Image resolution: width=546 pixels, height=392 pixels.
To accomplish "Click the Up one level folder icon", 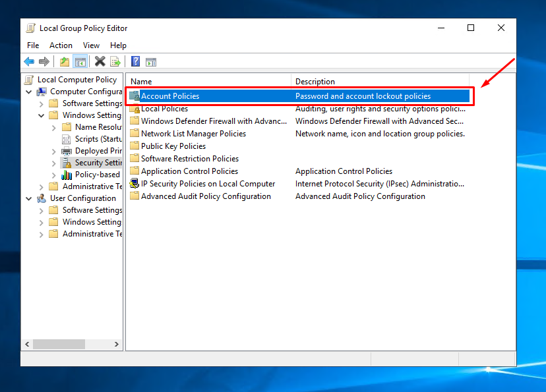I will coord(65,62).
